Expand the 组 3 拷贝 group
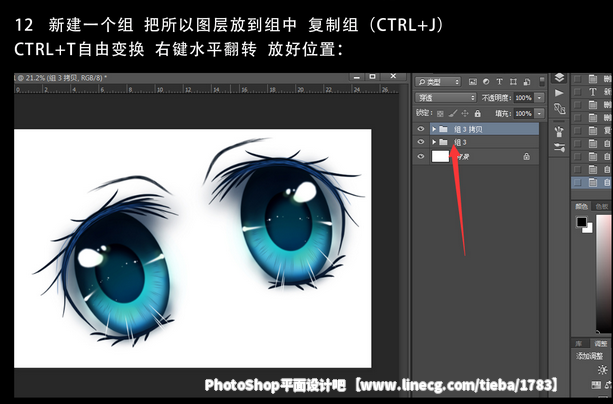 pyautogui.click(x=434, y=129)
